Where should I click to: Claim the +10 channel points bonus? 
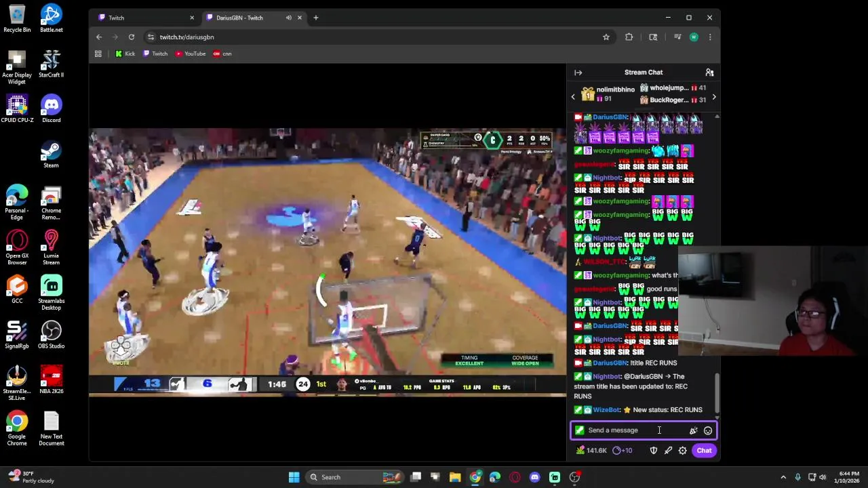click(x=622, y=451)
